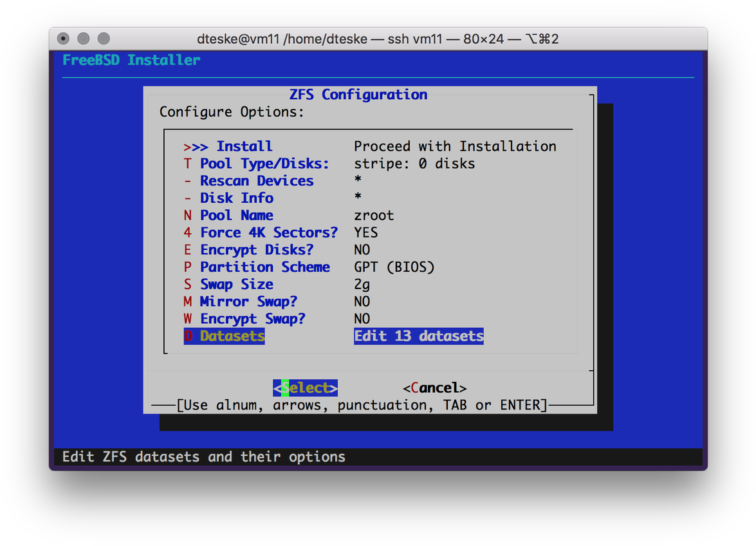756x546 pixels.
Task: Toggle the Mirror Swap option
Action: pos(248,302)
